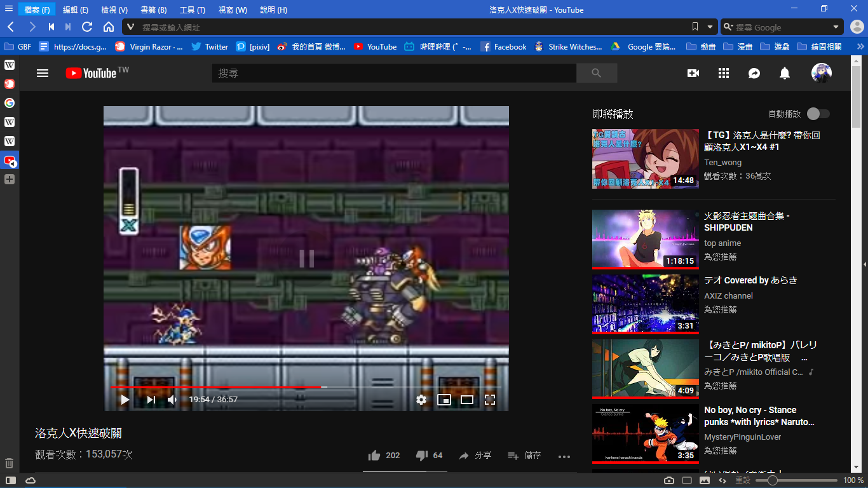The height and width of the screenshot is (488, 868).
Task: Open the 書籤 (B) menu
Action: [154, 10]
